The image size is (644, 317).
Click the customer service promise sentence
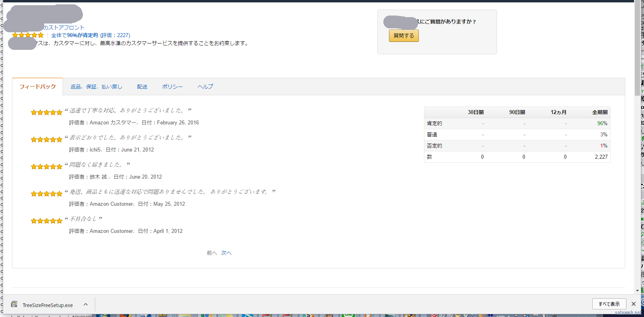143,43
